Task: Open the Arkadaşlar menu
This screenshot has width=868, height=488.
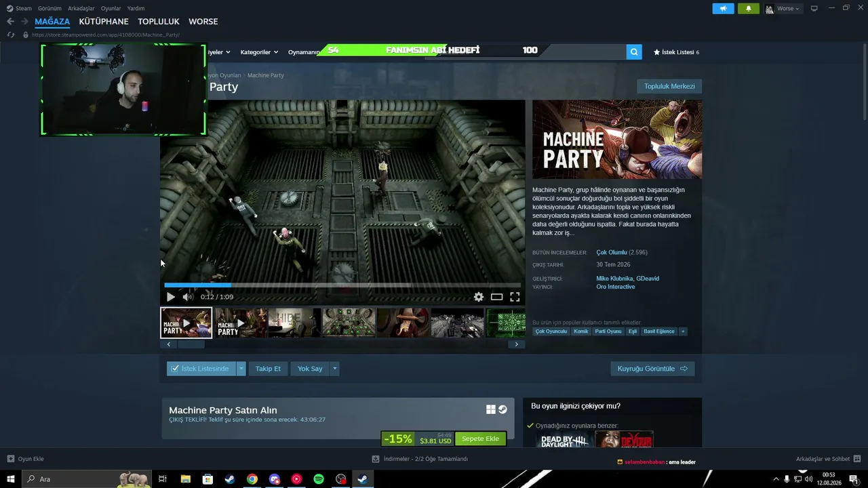Action: pyautogui.click(x=81, y=8)
